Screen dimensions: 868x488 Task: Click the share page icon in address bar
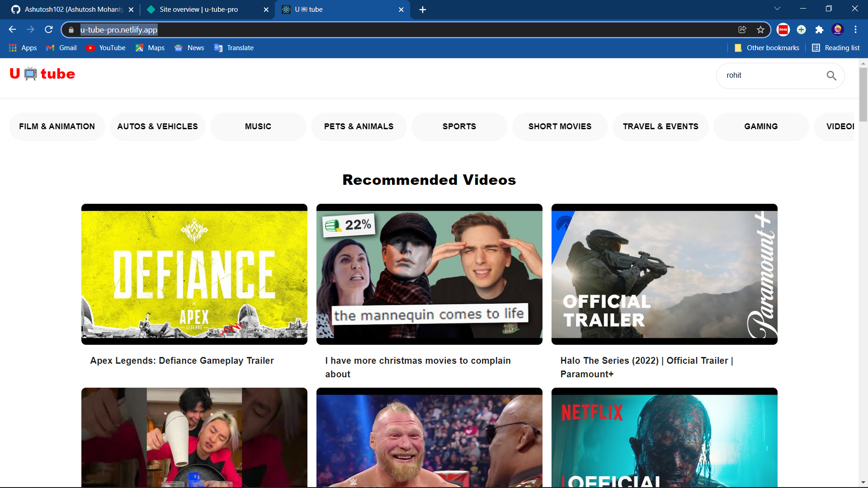pos(742,30)
